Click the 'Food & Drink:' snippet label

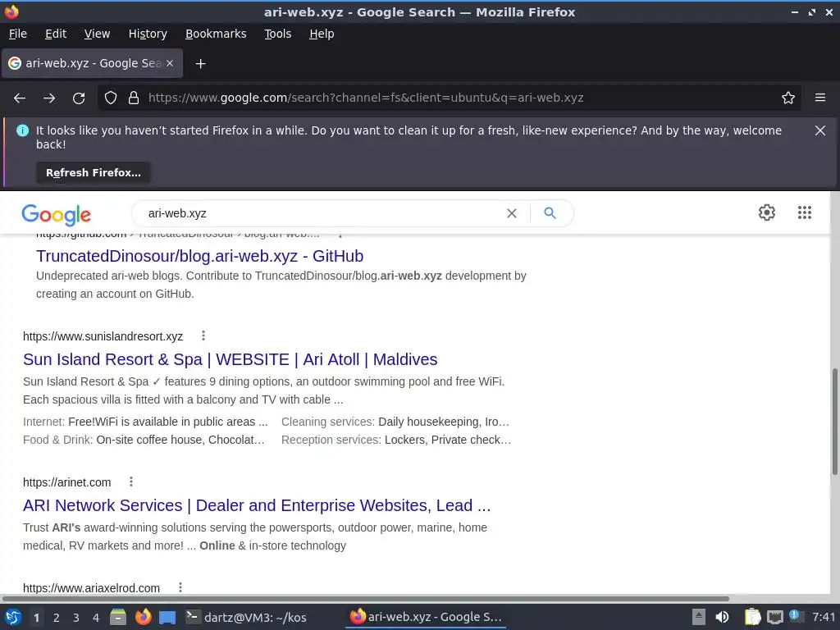(x=58, y=440)
